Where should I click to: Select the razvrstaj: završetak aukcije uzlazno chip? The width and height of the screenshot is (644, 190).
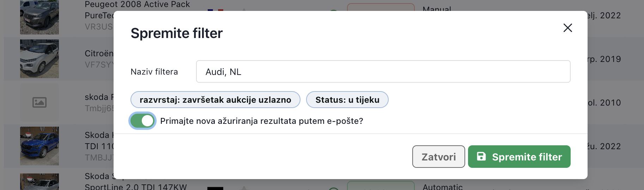pyautogui.click(x=215, y=100)
